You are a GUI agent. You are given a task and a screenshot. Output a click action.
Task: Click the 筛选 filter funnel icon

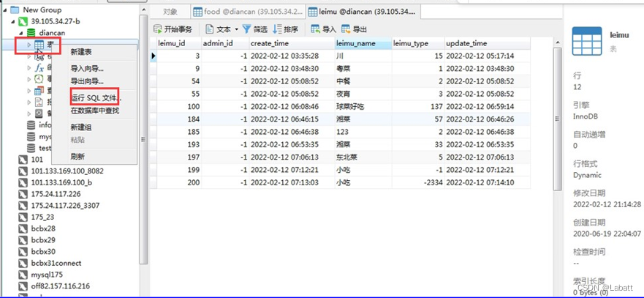tap(246, 29)
